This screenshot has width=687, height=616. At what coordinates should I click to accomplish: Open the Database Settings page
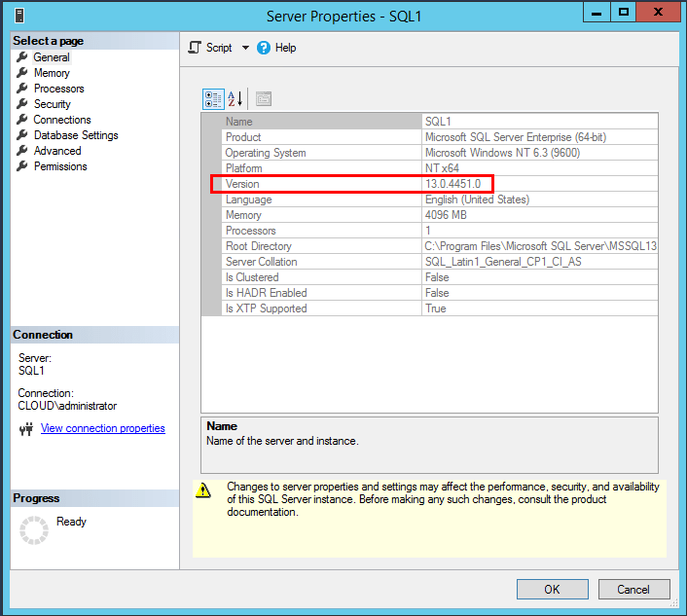(76, 135)
